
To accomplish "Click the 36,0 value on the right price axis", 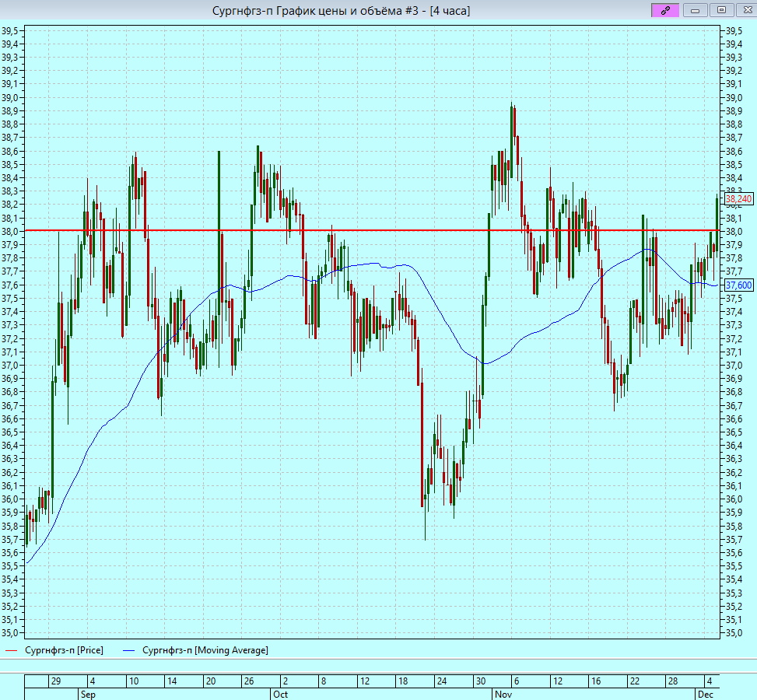I will [x=734, y=499].
